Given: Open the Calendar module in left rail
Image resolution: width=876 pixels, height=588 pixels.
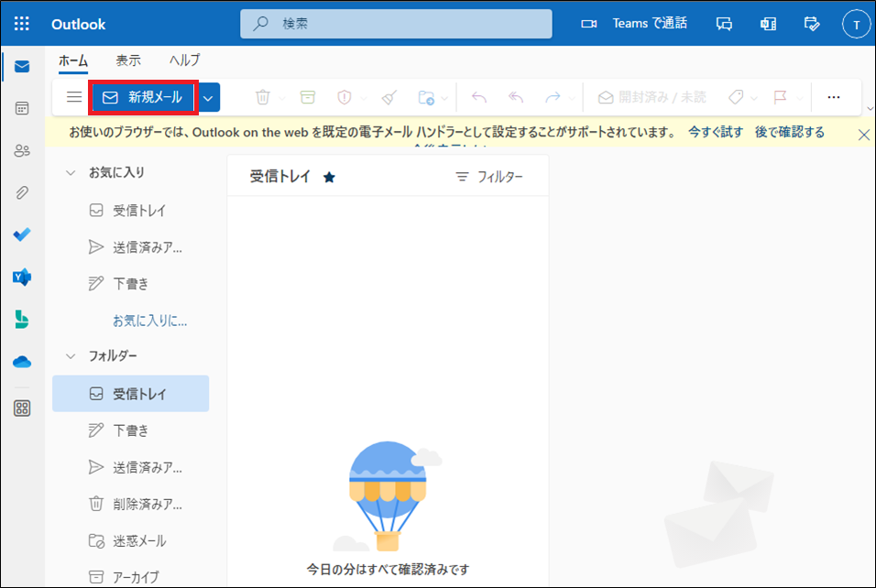Looking at the screenshot, I should click(x=22, y=108).
